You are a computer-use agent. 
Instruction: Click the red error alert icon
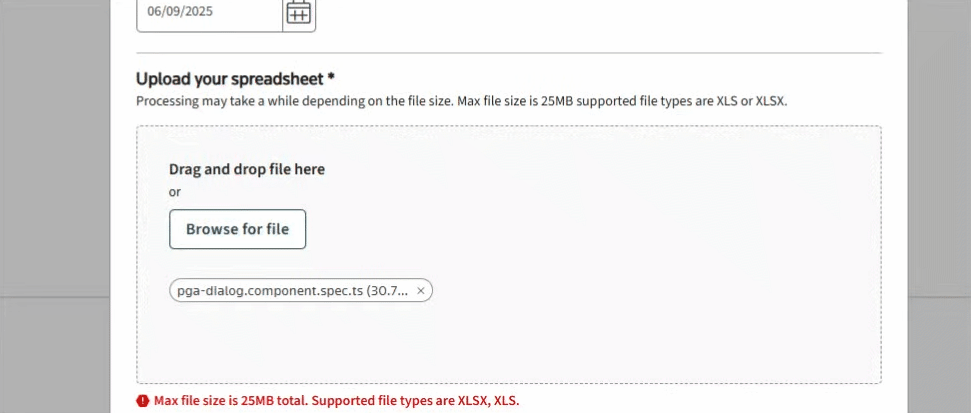click(x=143, y=401)
